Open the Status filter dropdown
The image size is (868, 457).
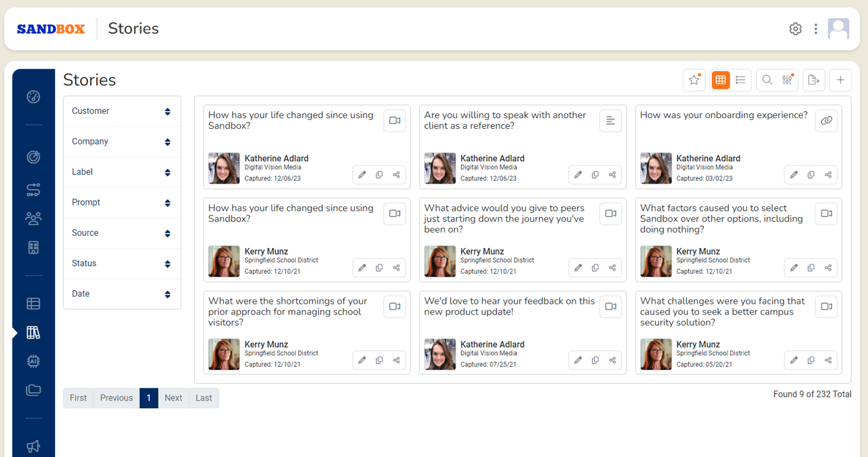click(122, 264)
